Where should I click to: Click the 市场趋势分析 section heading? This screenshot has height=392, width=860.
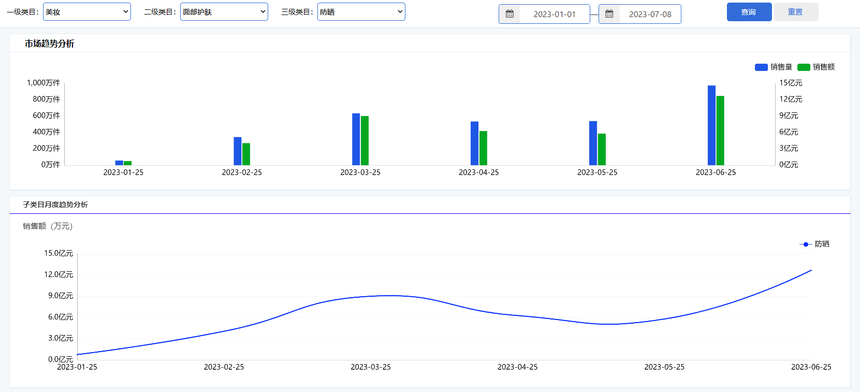click(x=49, y=44)
